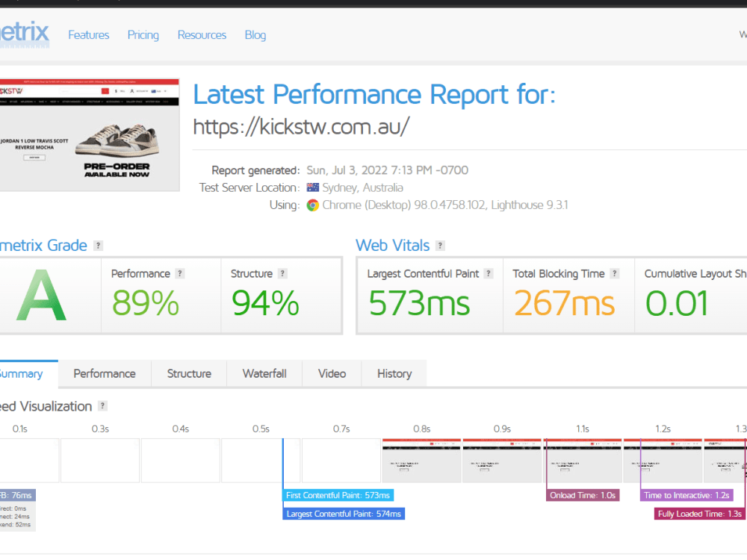747x560 pixels.
Task: Click Onload Time 1.0s marker
Action: 583,495
